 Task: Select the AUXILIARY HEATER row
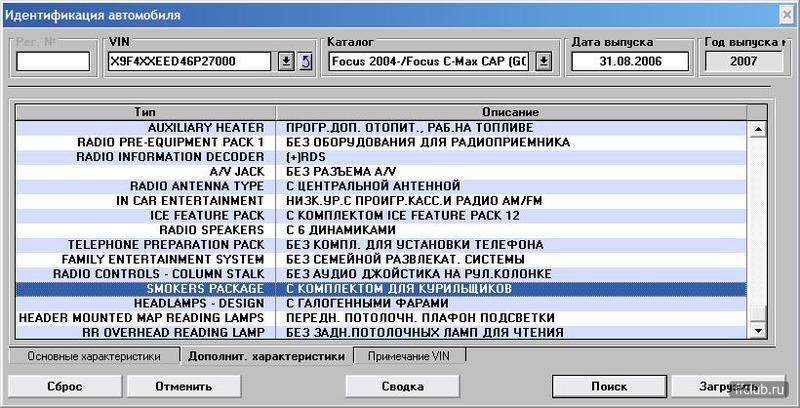coord(381,128)
